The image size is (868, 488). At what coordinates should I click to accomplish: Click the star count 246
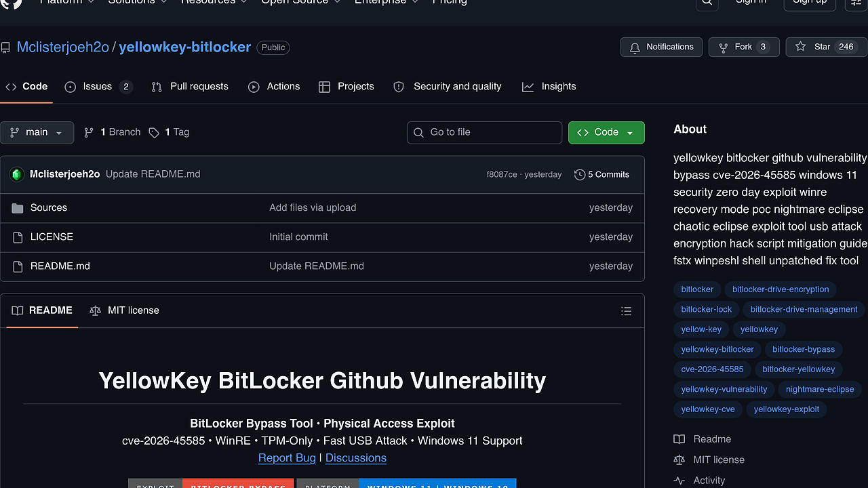point(846,47)
